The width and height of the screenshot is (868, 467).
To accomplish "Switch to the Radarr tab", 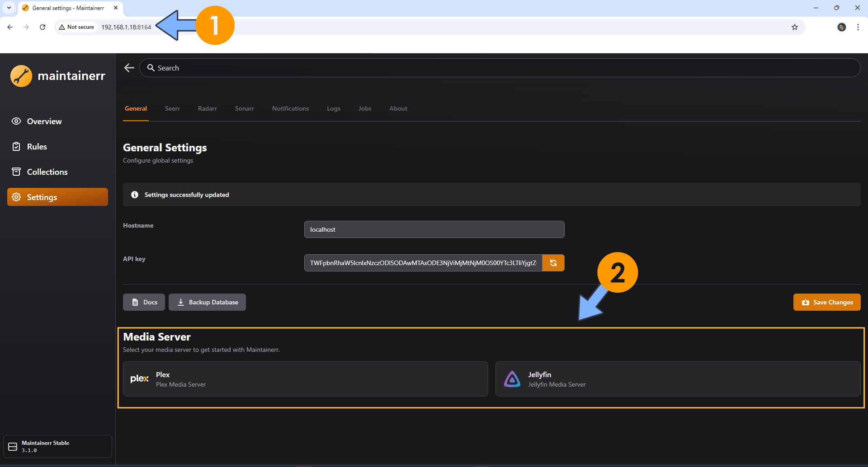I will pyautogui.click(x=207, y=109).
